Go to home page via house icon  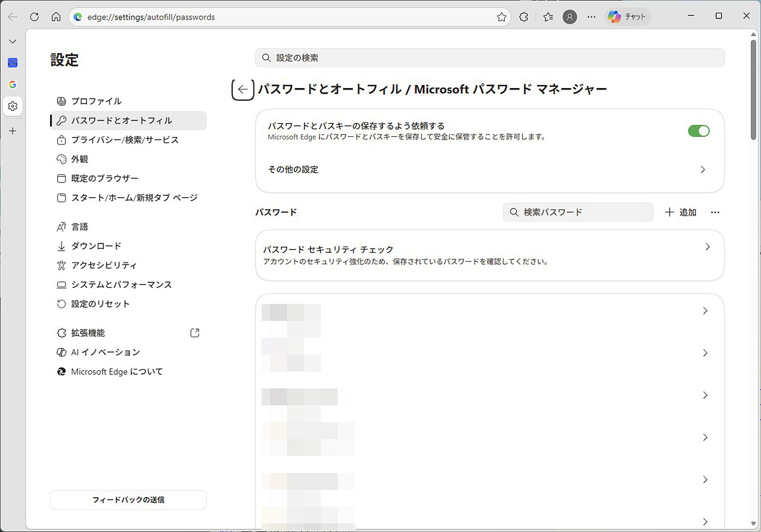[x=56, y=17]
